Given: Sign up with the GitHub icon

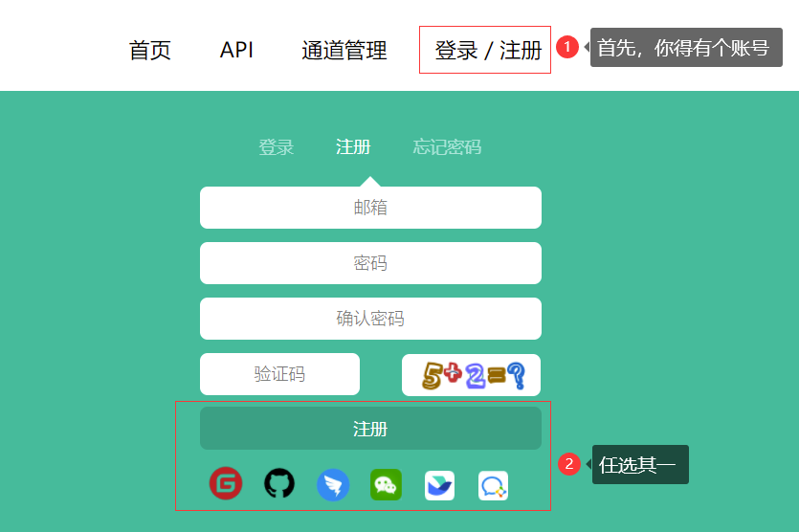Looking at the screenshot, I should (x=279, y=483).
